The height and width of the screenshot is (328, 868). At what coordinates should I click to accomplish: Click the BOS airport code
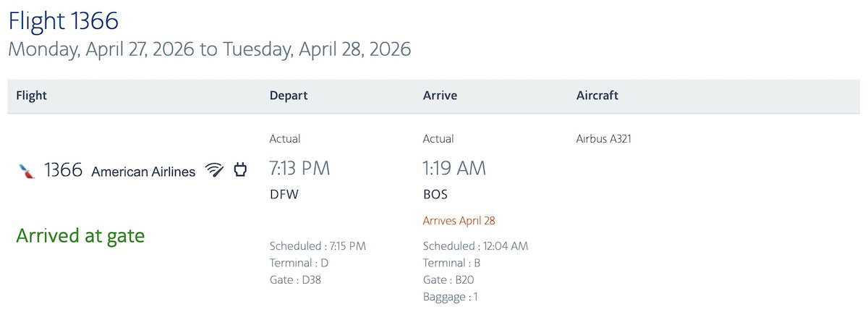pos(435,195)
